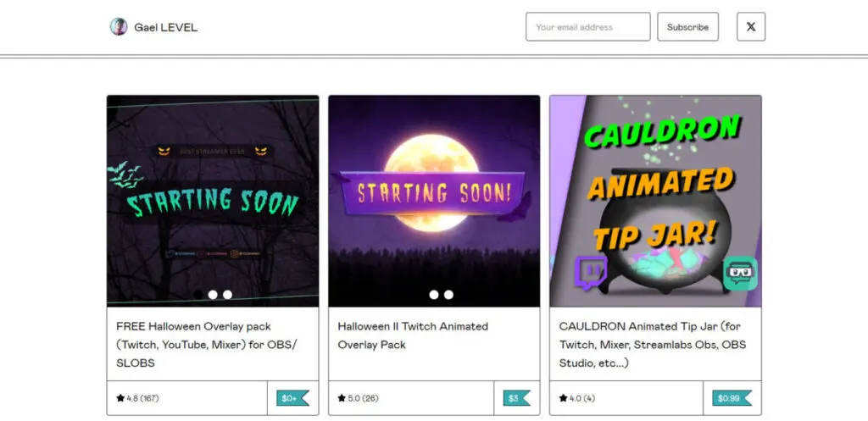This screenshot has height=421, width=868.
Task: Click the star rating 5.0 (26)
Action: 358,398
